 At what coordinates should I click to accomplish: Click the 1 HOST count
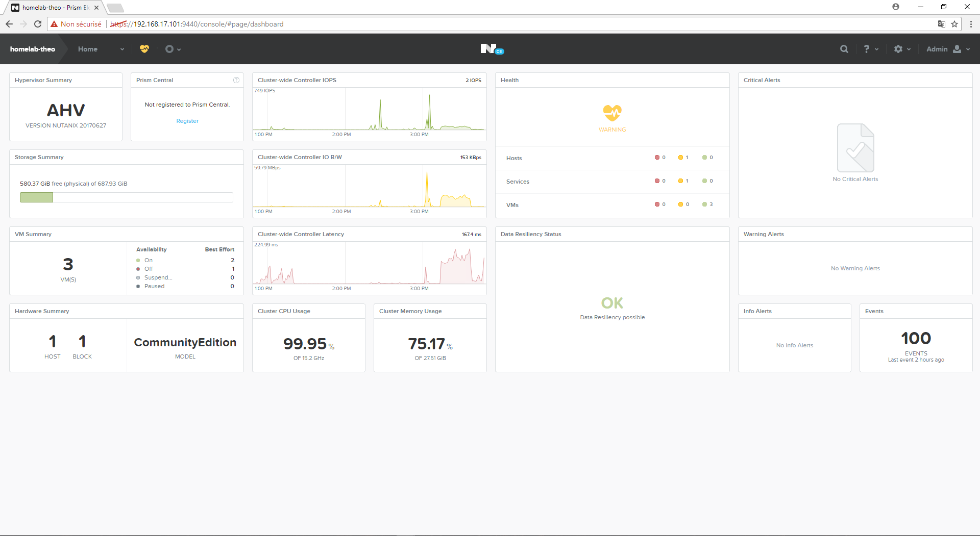[x=52, y=341]
